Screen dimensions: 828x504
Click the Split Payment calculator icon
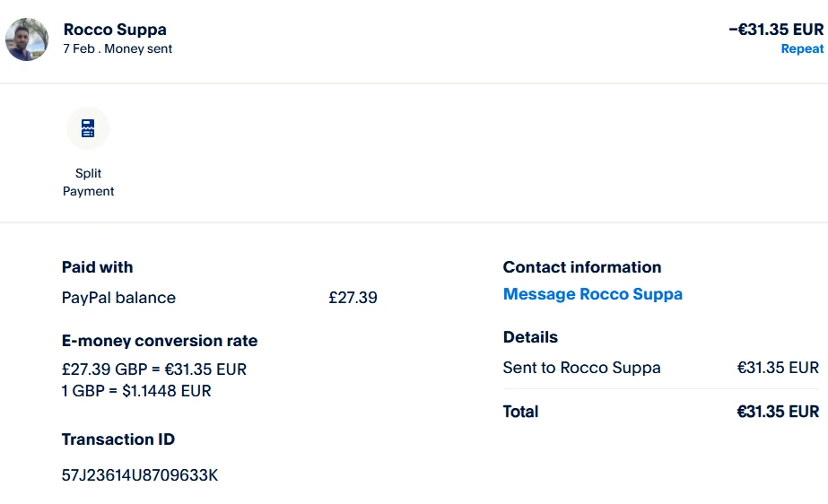88,128
